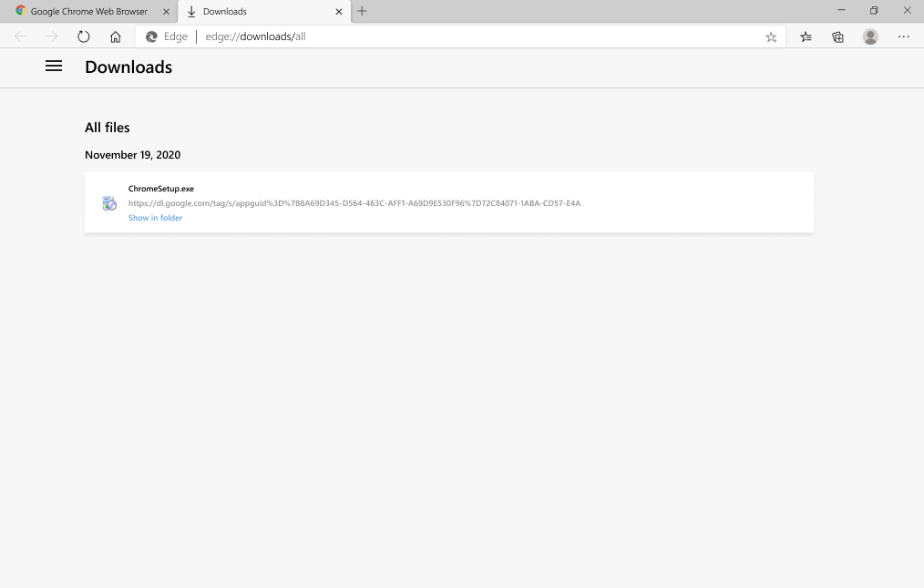Click the ChromeSetup.exe file icon
This screenshot has height=588, width=924.
(109, 203)
